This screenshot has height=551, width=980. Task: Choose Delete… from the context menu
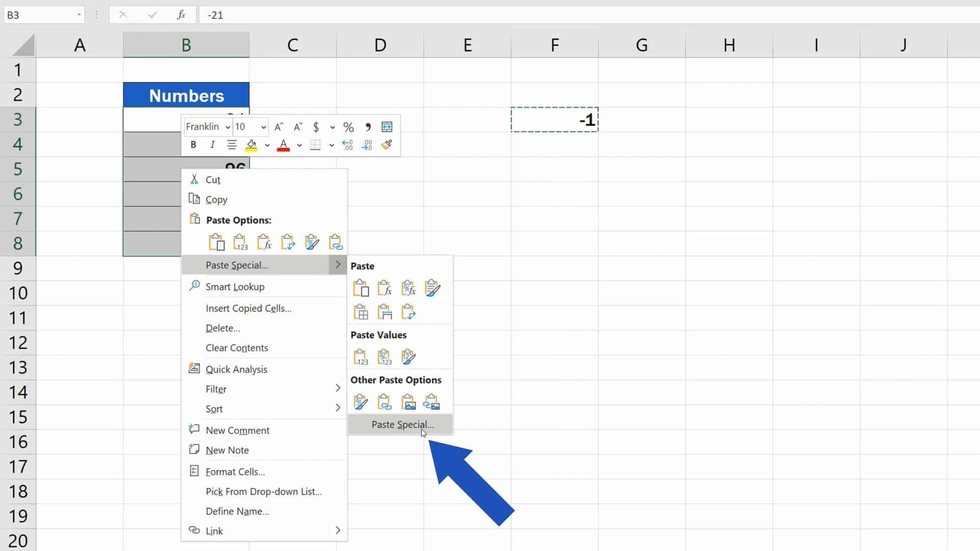[264, 328]
